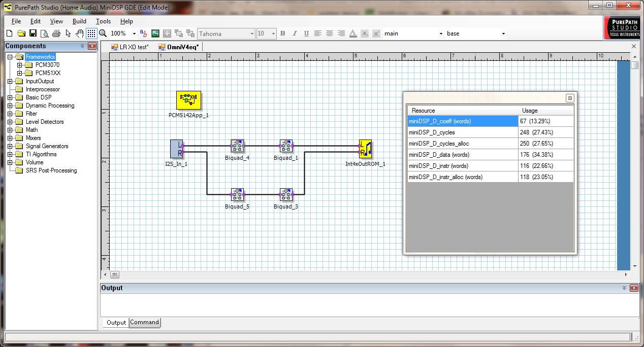Switch to OmniV4eq tab
644x347 pixels.
point(179,47)
